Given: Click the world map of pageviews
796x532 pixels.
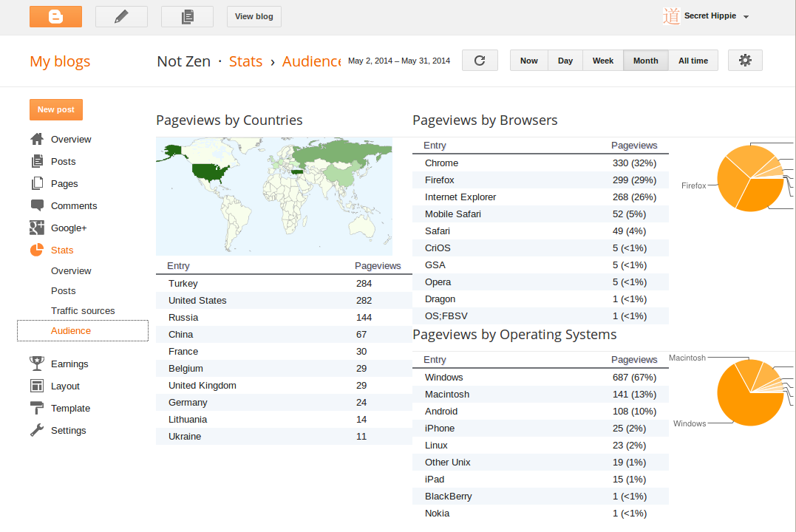Looking at the screenshot, I should point(274,196).
